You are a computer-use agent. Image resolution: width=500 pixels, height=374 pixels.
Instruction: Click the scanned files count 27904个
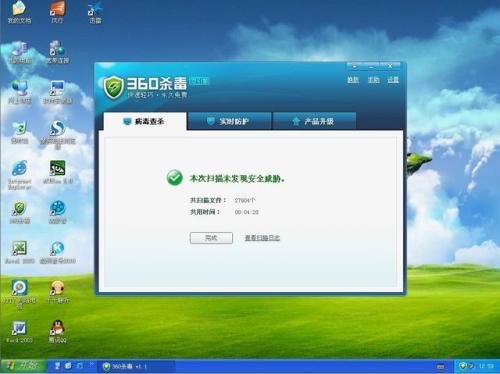point(245,200)
